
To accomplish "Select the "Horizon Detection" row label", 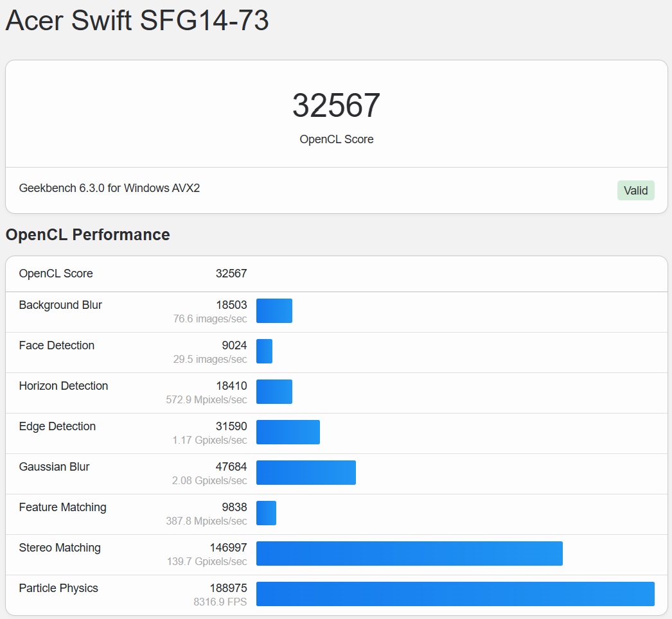I will (64, 385).
